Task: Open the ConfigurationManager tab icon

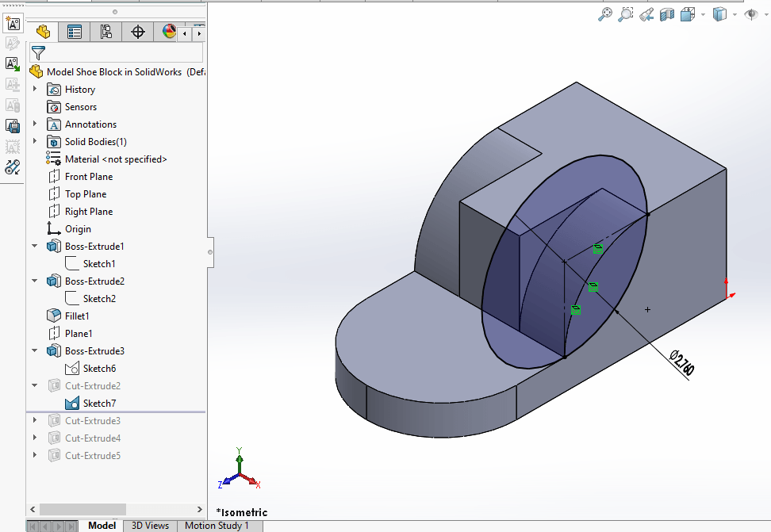Action: [x=106, y=32]
